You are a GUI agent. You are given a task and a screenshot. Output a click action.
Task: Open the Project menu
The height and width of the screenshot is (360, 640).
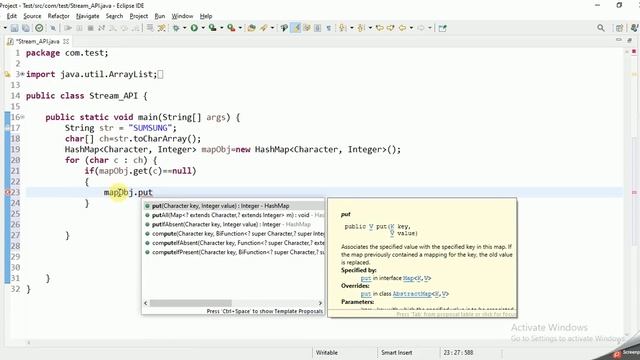coord(139,16)
